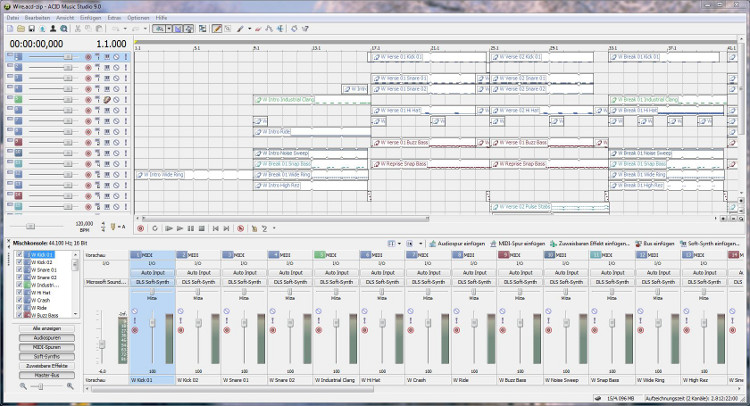Select the Draw pencil tool
This screenshot has height=406, width=750.
point(217,29)
